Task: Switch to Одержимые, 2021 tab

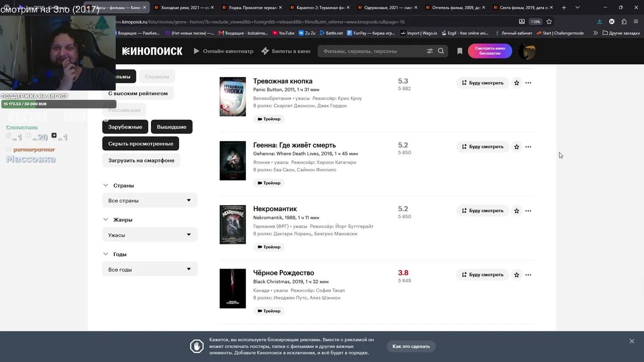Action: click(387, 8)
